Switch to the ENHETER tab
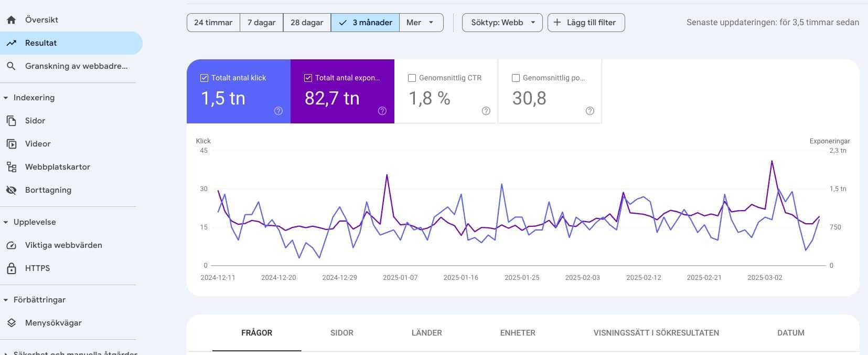This screenshot has height=355, width=868. pyautogui.click(x=518, y=333)
